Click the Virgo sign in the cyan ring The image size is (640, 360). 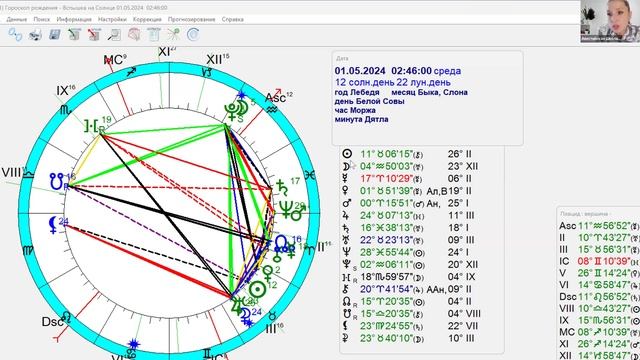28,250
